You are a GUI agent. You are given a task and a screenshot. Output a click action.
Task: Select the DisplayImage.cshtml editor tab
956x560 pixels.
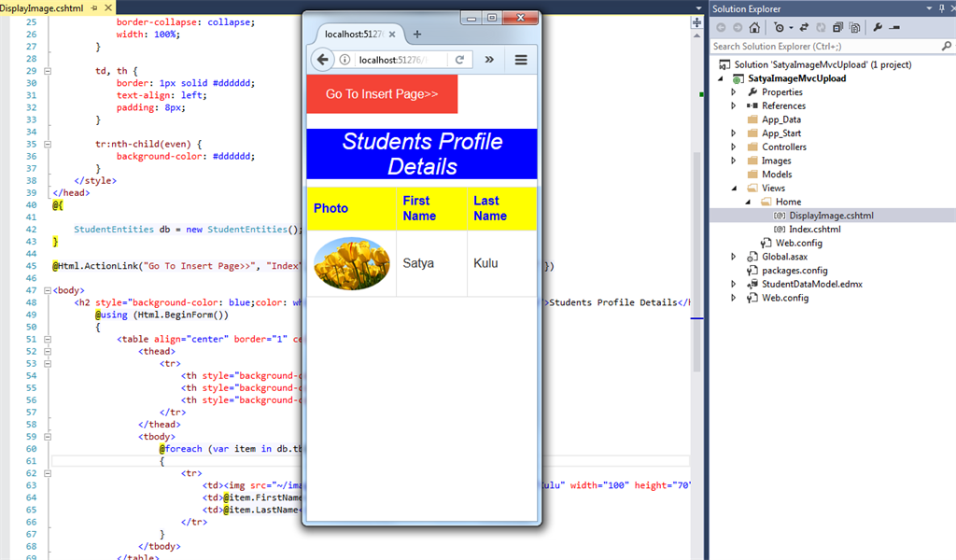(x=42, y=7)
